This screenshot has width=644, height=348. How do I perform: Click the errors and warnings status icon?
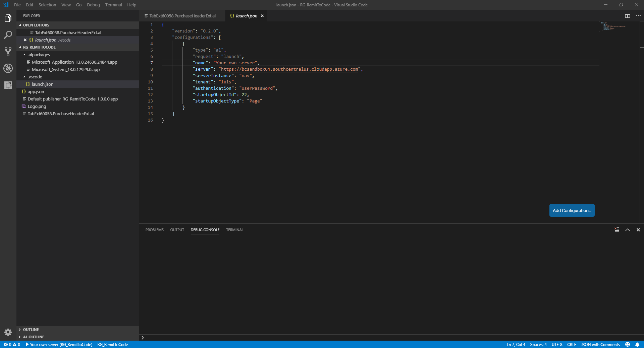12,345
